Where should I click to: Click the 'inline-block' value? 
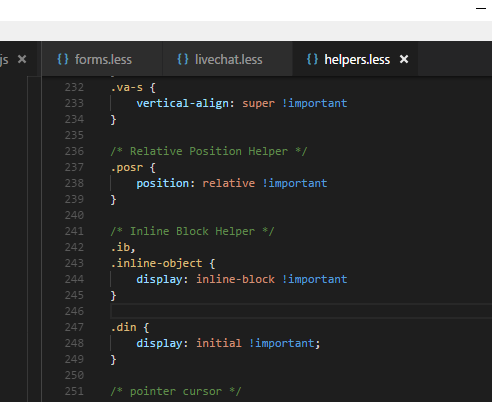point(235,279)
